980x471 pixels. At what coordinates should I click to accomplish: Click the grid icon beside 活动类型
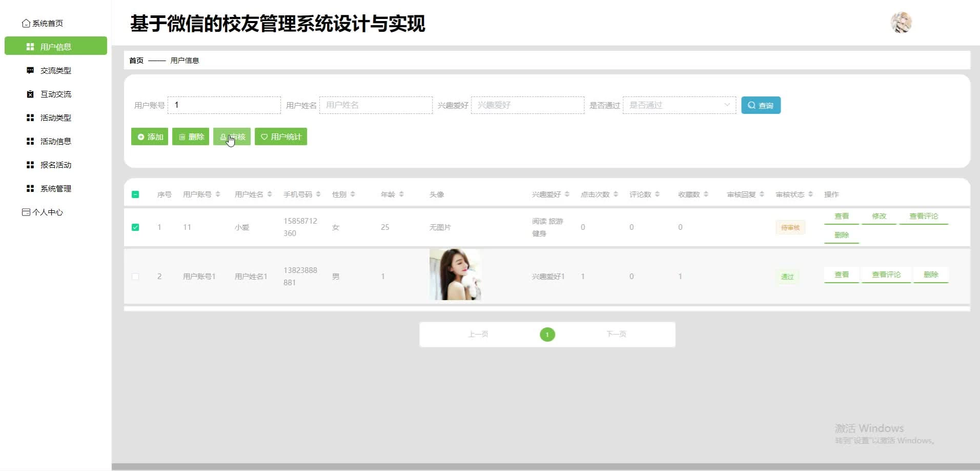(x=30, y=117)
